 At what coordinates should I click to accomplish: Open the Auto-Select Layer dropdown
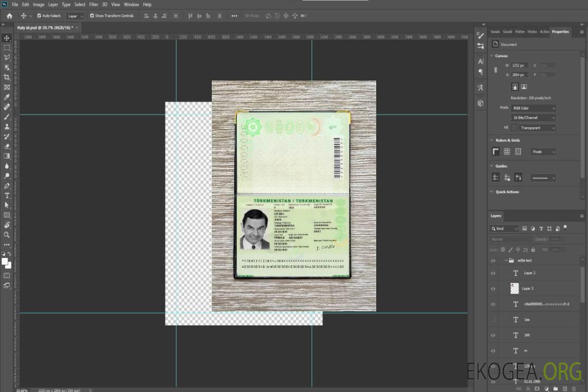click(x=75, y=16)
